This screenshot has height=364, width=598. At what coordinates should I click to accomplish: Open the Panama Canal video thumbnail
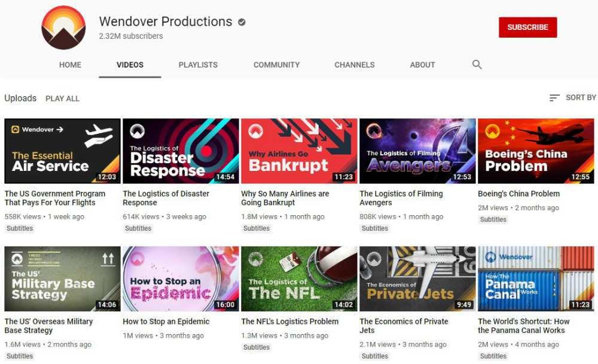(536, 279)
